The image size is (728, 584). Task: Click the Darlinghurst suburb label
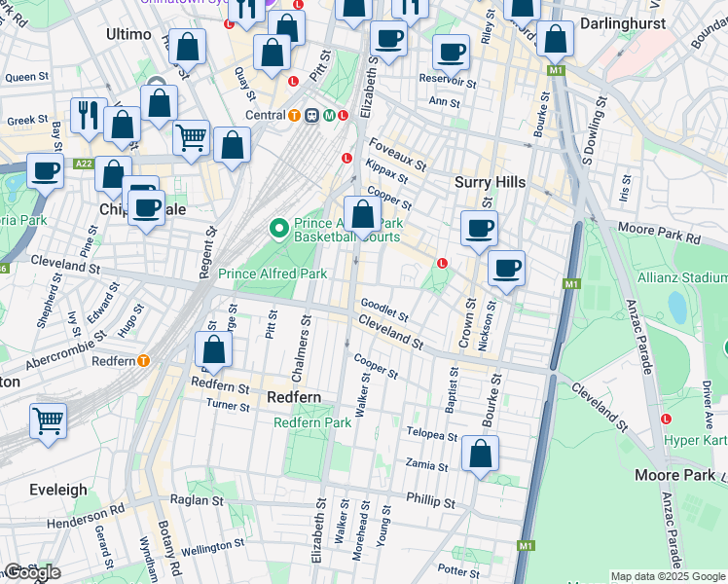coord(623,23)
